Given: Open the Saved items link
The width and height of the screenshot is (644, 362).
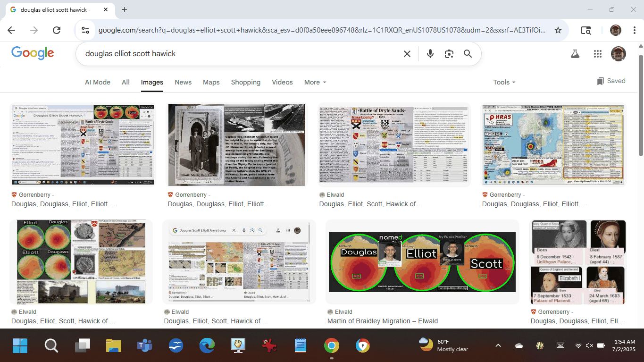Looking at the screenshot, I should 611,81.
